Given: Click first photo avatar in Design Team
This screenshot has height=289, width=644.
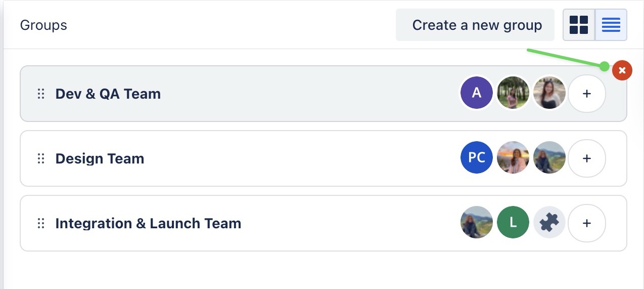Looking at the screenshot, I should coord(513,158).
